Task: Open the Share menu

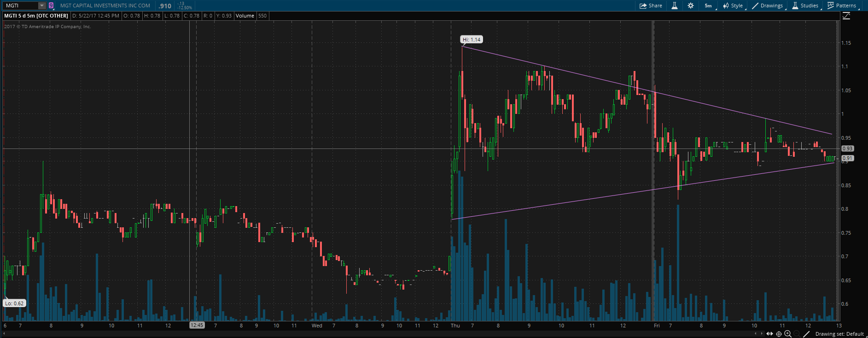Action: pyautogui.click(x=651, y=6)
